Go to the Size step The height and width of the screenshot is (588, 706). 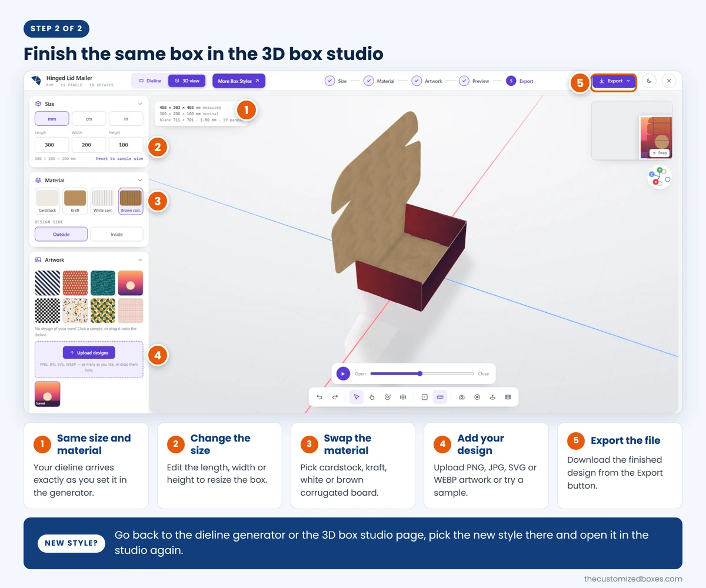pos(336,81)
